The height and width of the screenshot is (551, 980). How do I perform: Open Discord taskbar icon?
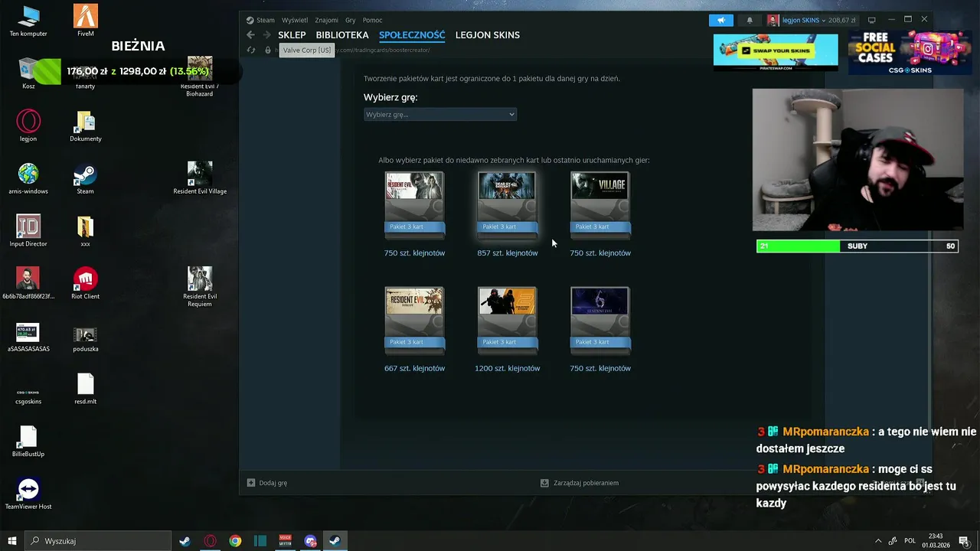click(310, 541)
